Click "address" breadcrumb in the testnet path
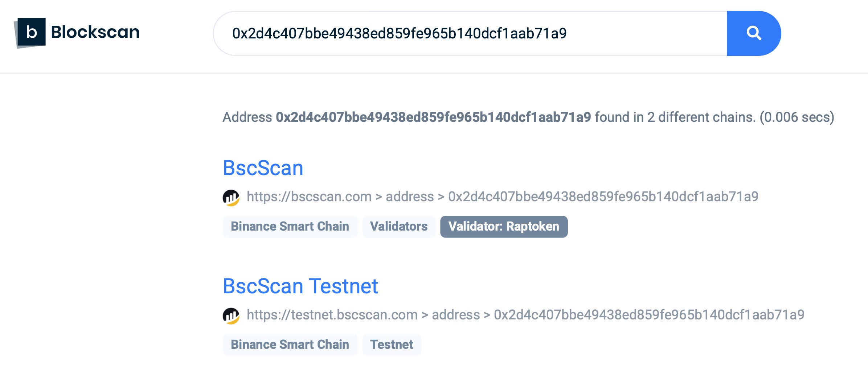The height and width of the screenshot is (372, 868). pyautogui.click(x=456, y=315)
